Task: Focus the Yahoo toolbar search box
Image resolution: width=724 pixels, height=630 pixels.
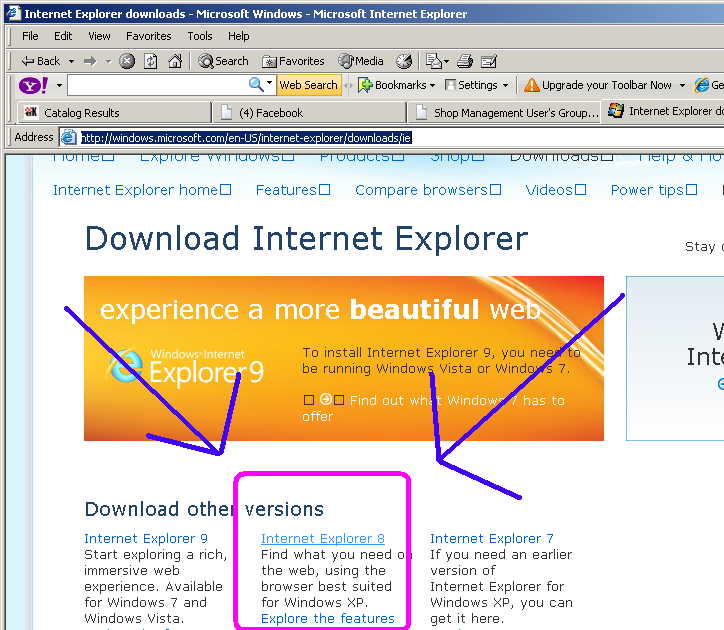Action: click(157, 85)
